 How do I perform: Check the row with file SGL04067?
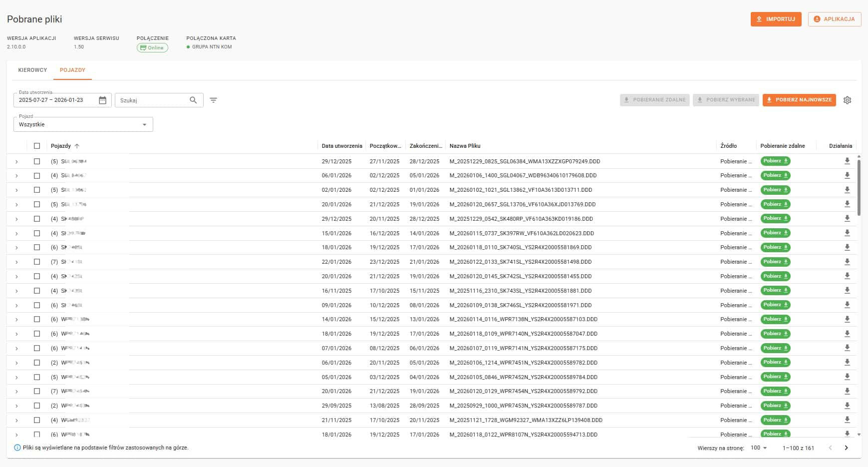[37, 176]
